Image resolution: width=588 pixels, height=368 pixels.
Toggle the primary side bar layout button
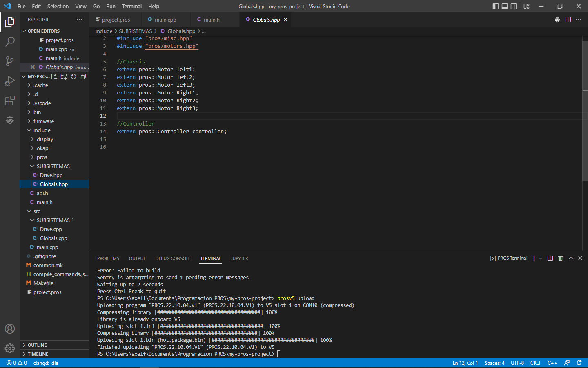pos(496,6)
